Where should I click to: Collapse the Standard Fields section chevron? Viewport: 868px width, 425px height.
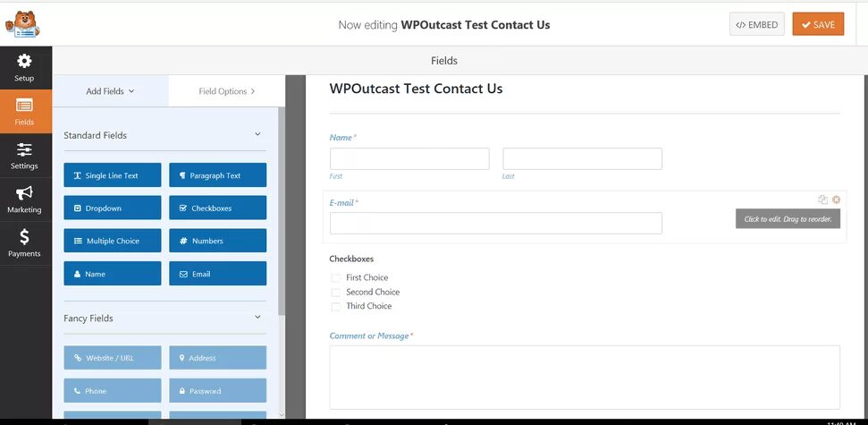pyautogui.click(x=257, y=134)
